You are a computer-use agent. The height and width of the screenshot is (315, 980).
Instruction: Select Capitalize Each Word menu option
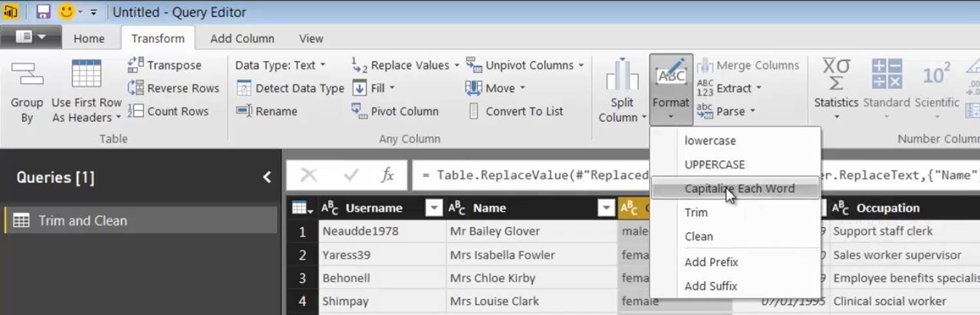[x=739, y=188]
